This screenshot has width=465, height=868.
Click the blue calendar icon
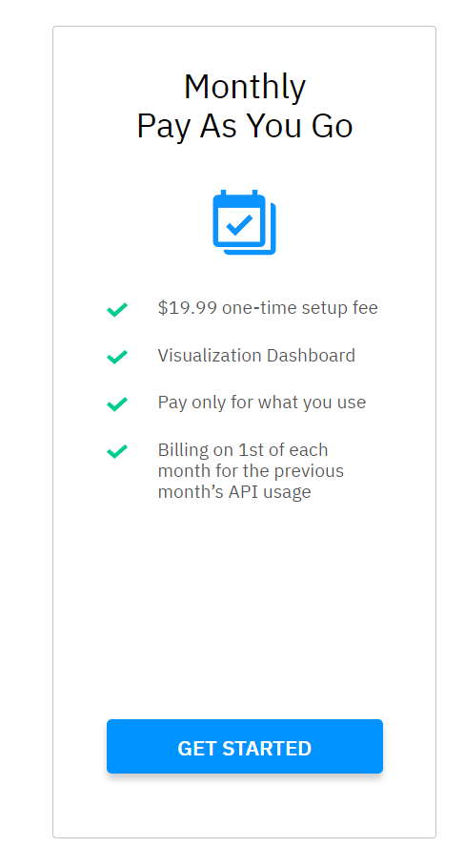[244, 222]
